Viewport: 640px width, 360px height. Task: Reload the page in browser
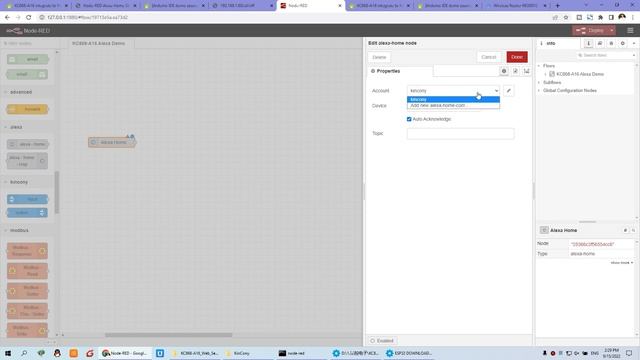point(29,18)
